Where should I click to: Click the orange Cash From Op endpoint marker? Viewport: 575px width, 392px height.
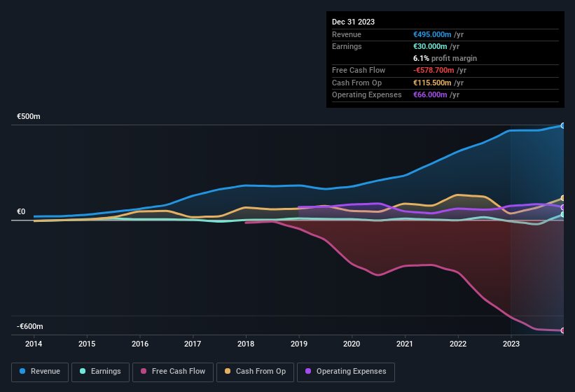click(563, 198)
